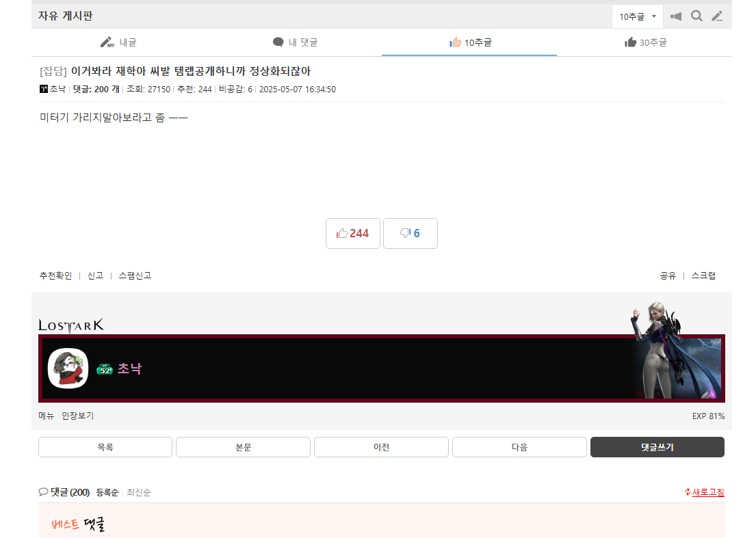Click the 댓글 (200) comment header
Viewport: 756px width, 538px height.
coord(64,492)
